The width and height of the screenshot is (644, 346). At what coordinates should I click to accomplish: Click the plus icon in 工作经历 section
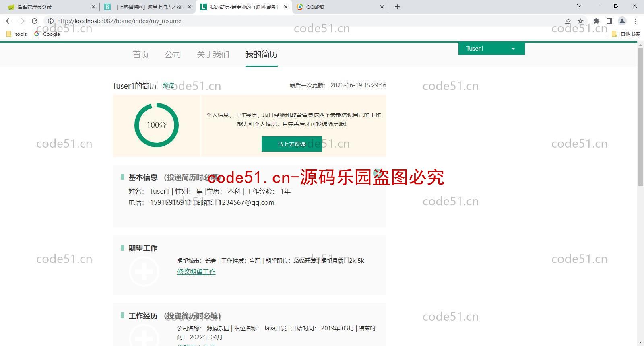point(144,336)
